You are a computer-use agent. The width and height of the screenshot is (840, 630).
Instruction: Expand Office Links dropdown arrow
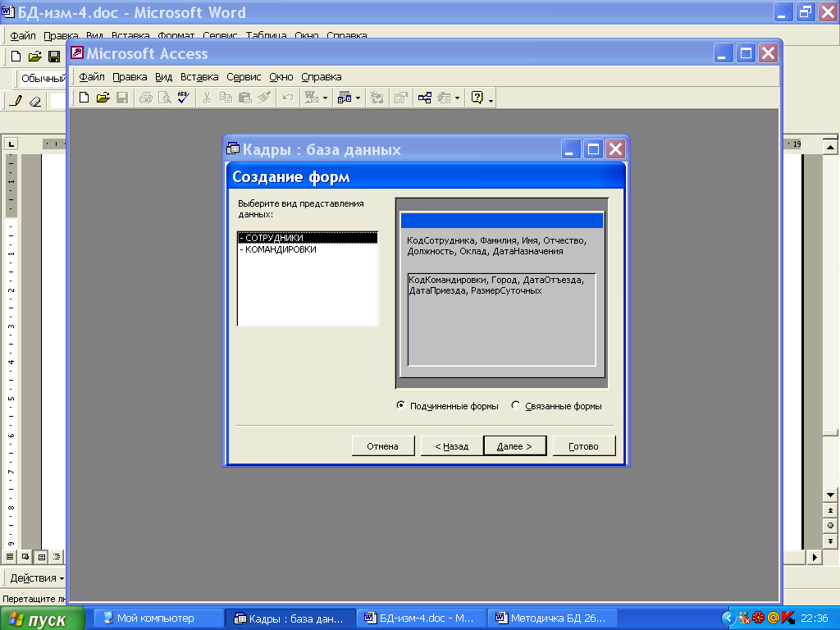[x=325, y=98]
